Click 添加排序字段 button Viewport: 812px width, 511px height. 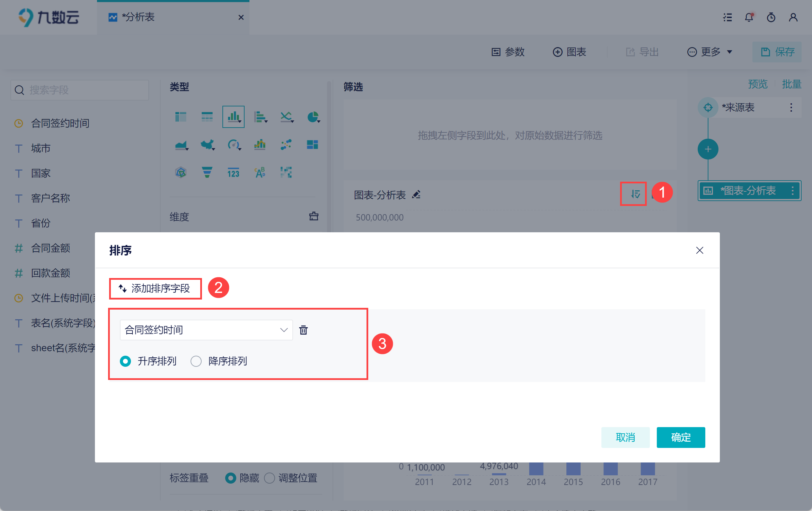click(x=155, y=288)
